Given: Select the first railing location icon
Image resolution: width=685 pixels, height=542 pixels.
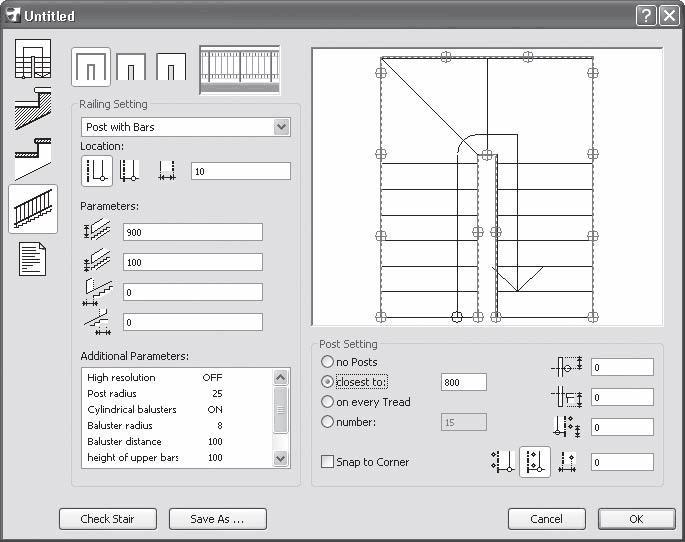Looking at the screenshot, I should coord(96,171).
